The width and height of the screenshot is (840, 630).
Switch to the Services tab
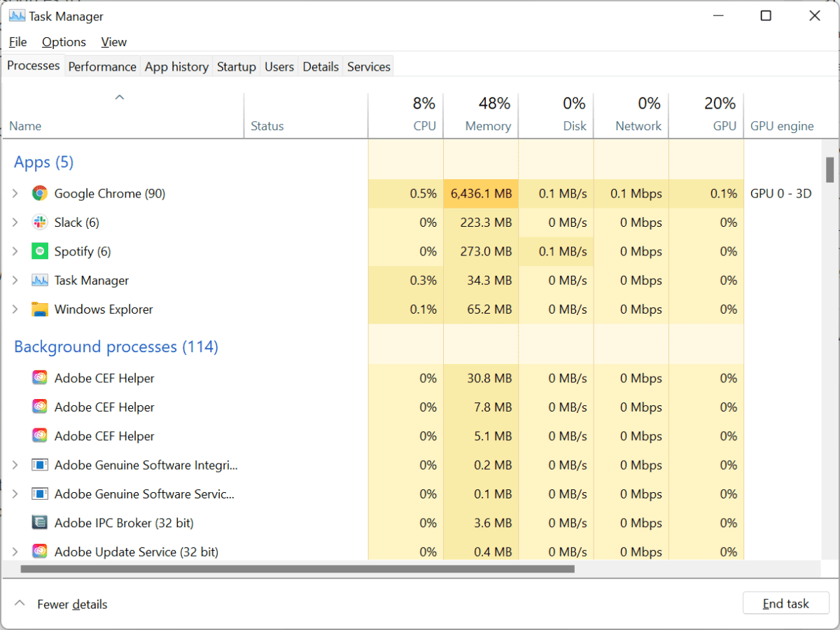369,66
